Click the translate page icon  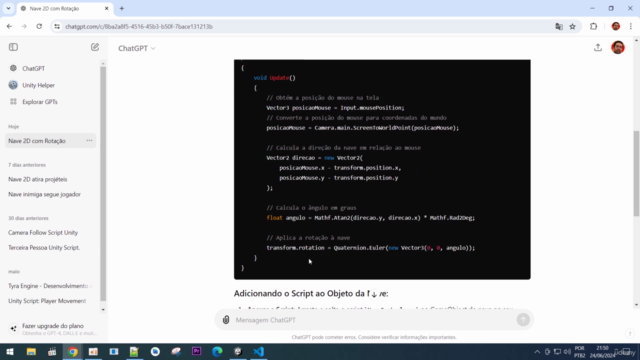[559, 27]
